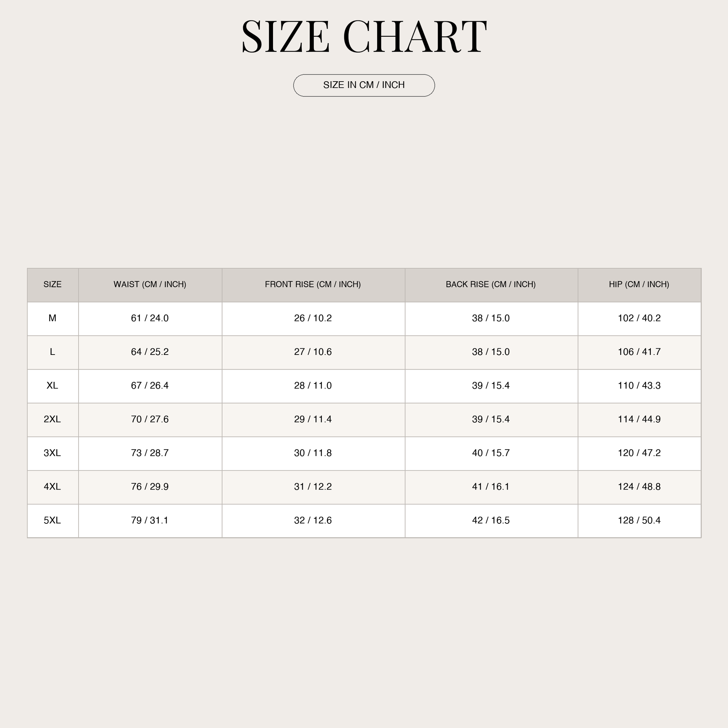Select the HIP (CM / INCH) column header
Image resolution: width=728 pixels, height=728 pixels.
coord(639,285)
